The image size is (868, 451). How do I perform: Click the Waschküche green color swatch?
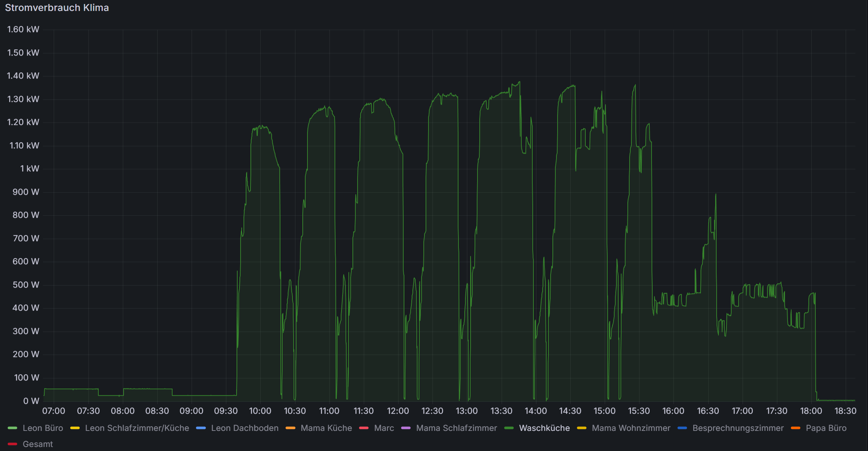coord(509,428)
